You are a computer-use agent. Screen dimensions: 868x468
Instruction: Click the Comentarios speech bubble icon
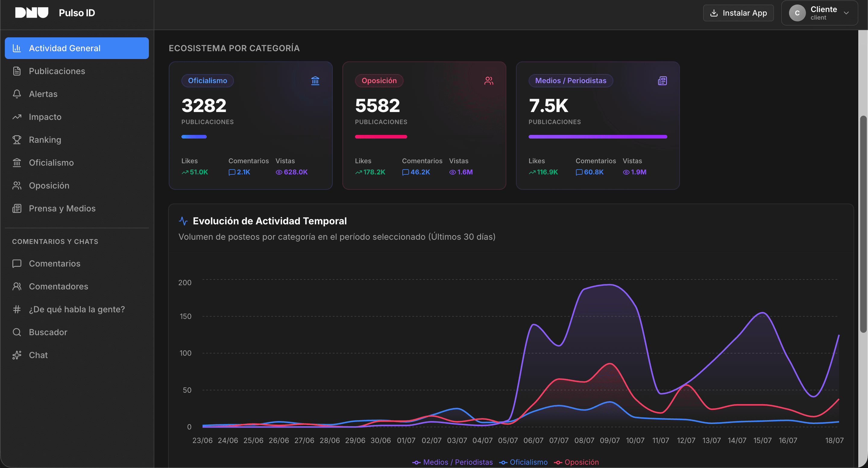pyautogui.click(x=17, y=264)
